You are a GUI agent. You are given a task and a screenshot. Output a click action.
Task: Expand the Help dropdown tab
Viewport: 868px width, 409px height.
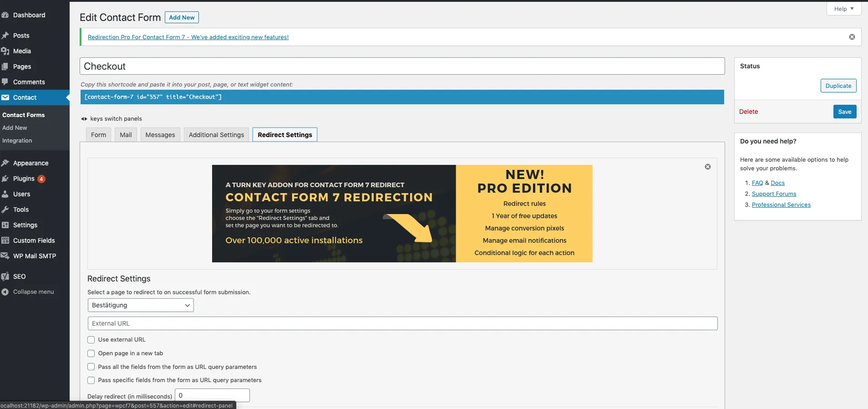point(844,9)
